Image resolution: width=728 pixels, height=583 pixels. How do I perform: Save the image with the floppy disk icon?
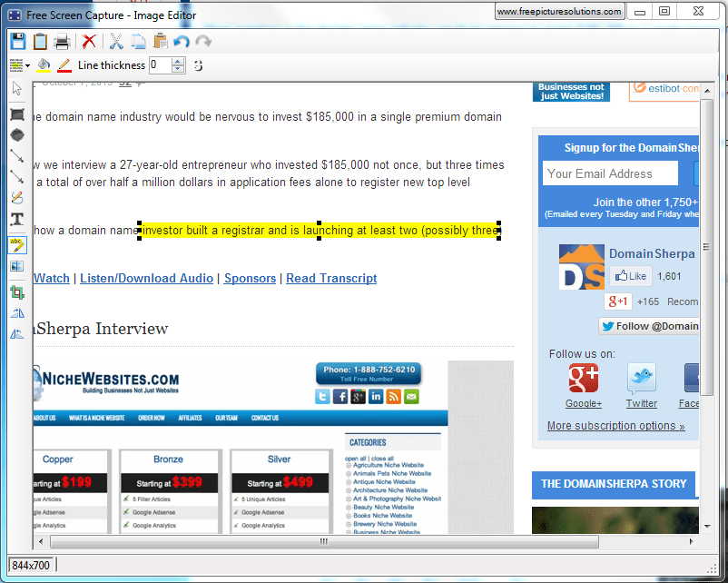(x=18, y=42)
